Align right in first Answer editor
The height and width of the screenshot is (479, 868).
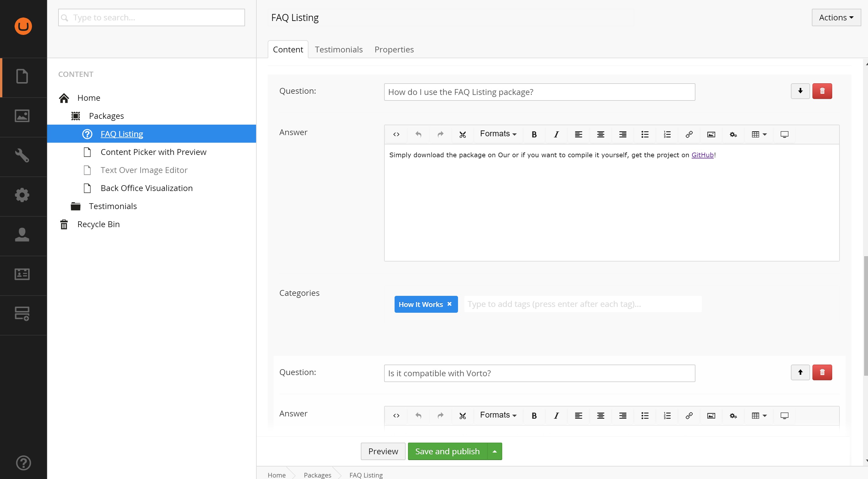point(623,135)
